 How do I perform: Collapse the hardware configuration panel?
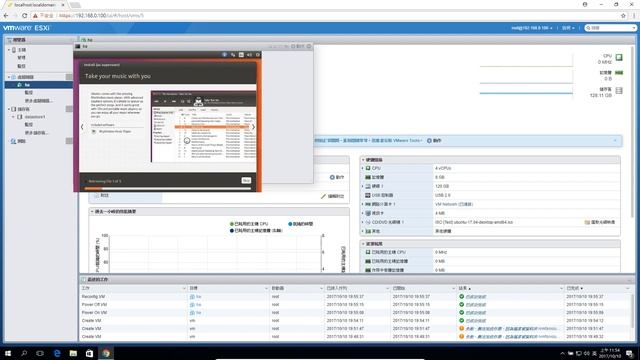363,160
